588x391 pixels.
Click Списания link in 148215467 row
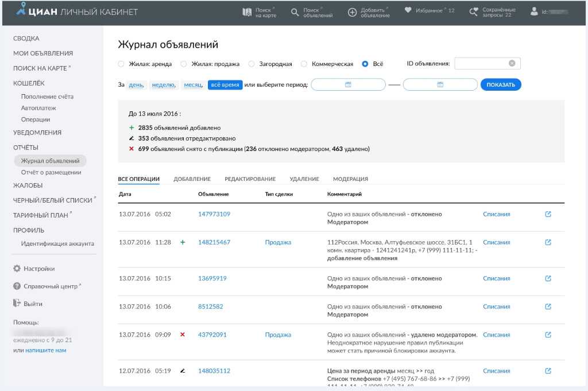(x=497, y=242)
